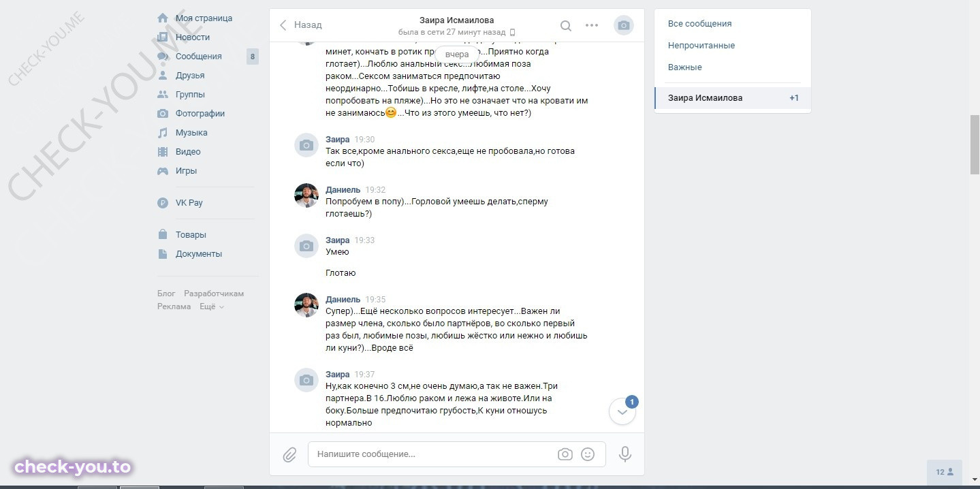Click the VK Pay ruble icon

pyautogui.click(x=163, y=203)
